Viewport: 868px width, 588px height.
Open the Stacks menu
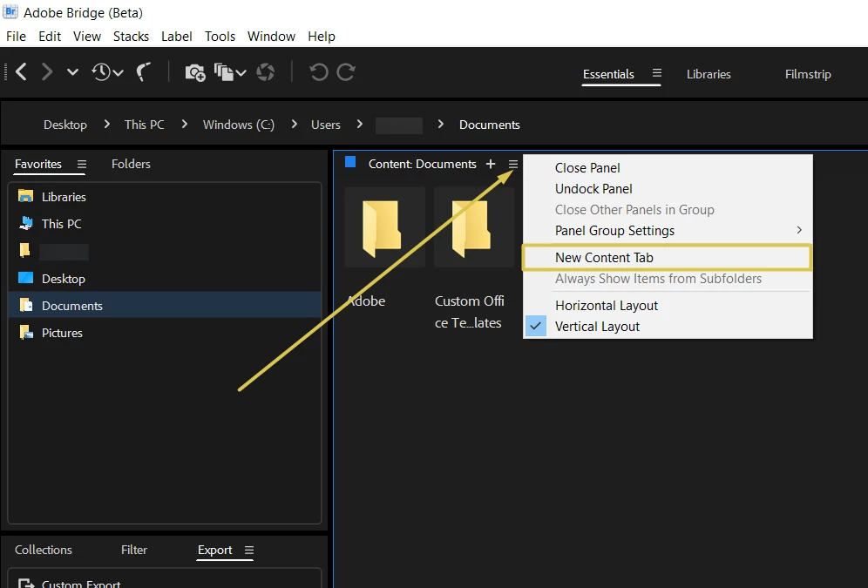click(132, 37)
